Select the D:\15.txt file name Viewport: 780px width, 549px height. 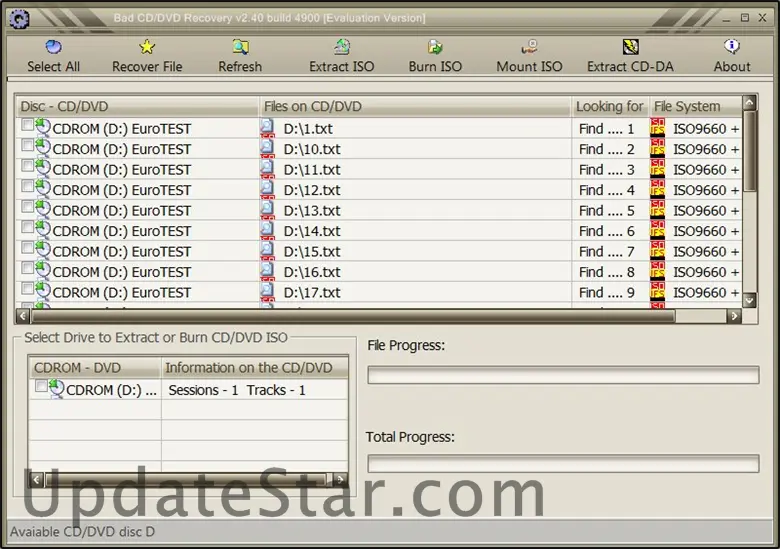tap(312, 252)
